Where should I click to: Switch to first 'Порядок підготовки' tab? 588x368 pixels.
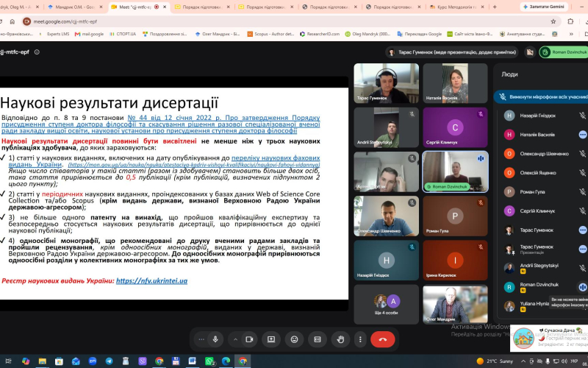point(203,7)
